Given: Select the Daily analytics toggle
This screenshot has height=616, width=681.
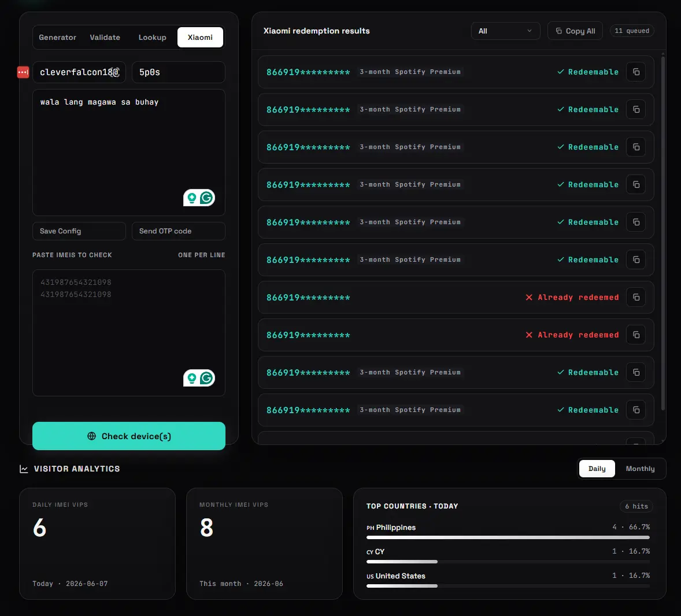Looking at the screenshot, I should coord(597,469).
